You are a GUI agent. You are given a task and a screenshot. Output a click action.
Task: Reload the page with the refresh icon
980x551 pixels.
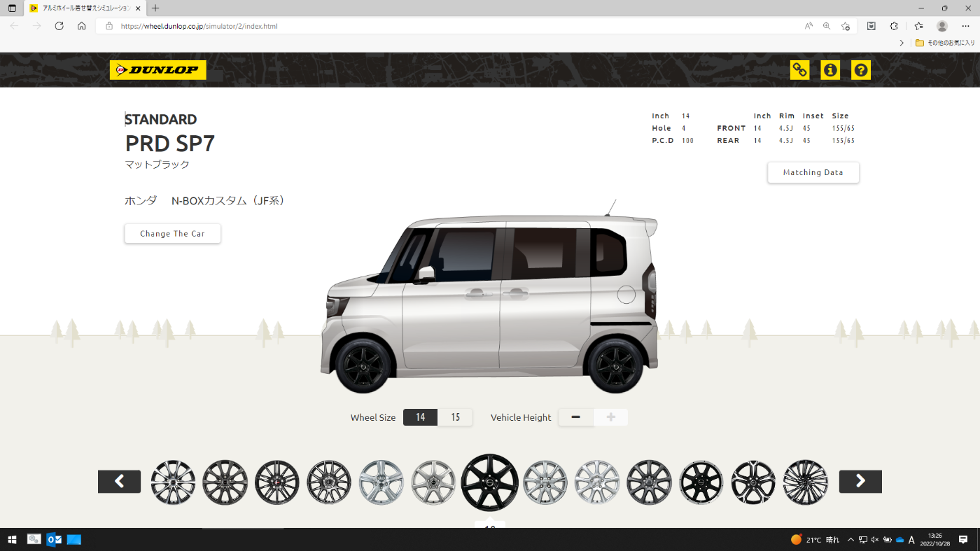(59, 26)
